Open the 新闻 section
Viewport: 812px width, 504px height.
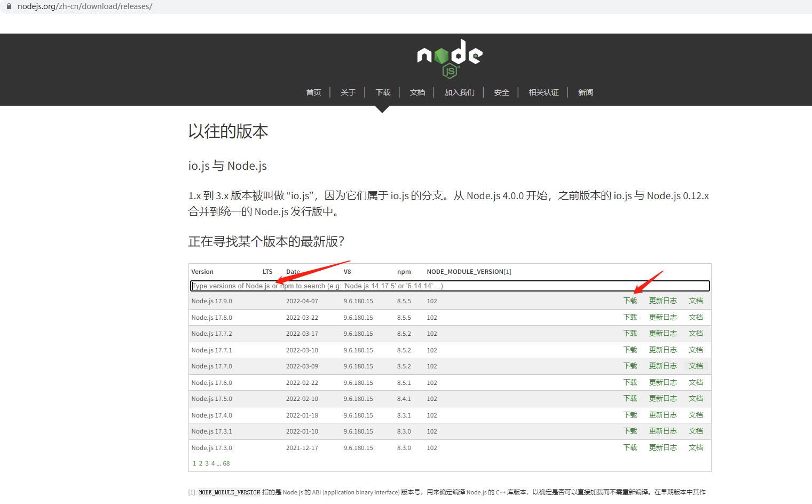(585, 92)
